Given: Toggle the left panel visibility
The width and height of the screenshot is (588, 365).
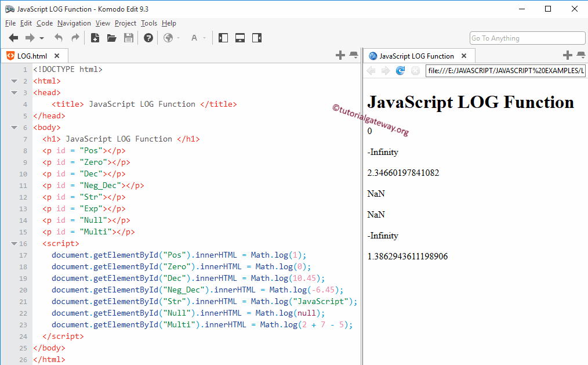Looking at the screenshot, I should (223, 38).
